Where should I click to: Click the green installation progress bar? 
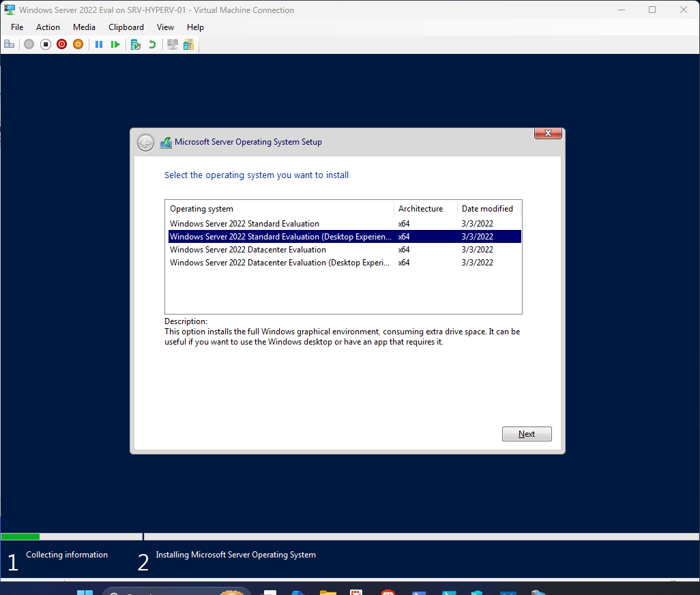[x=20, y=536]
